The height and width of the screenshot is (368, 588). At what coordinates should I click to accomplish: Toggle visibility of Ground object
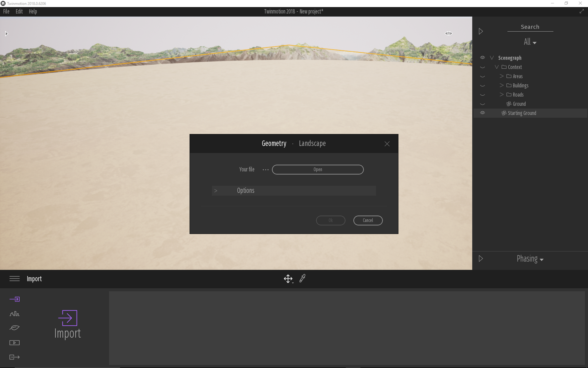pos(482,104)
